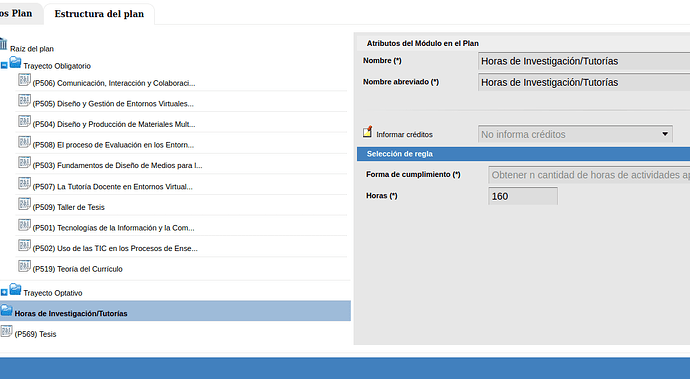
Task: Select (P569) Tesis tree row
Action: (35, 334)
